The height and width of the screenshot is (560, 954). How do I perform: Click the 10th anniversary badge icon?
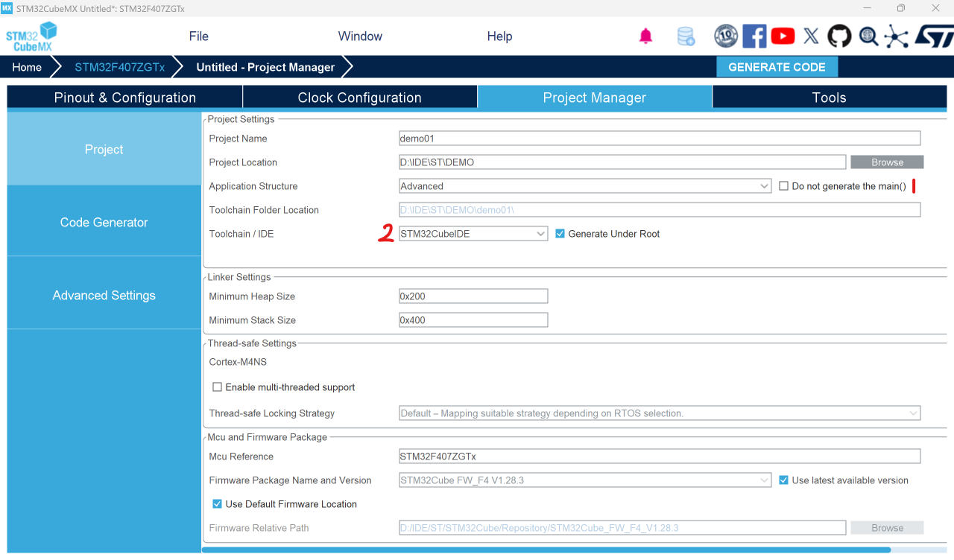point(726,36)
